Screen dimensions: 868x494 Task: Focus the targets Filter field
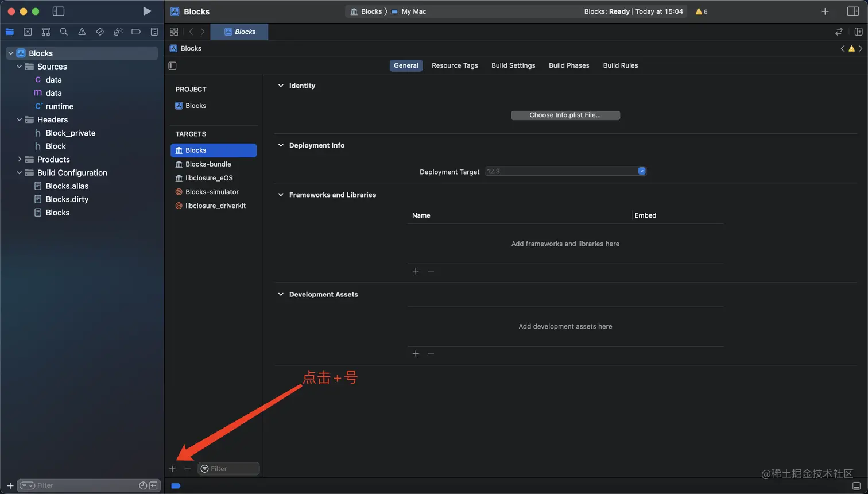point(228,469)
